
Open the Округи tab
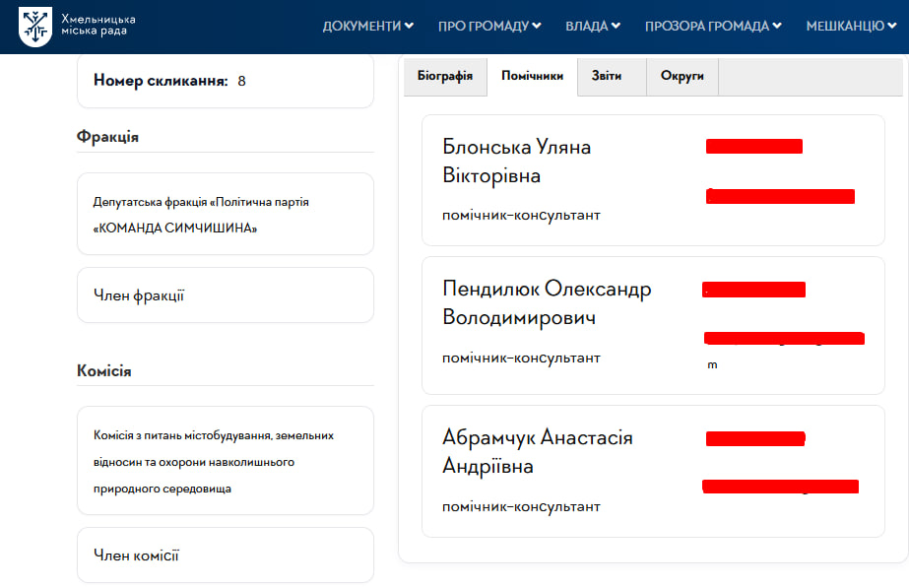coord(682,77)
